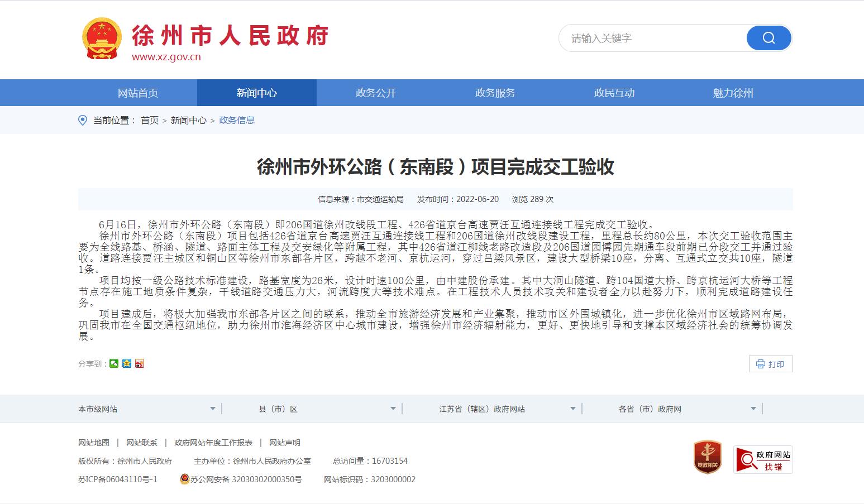Open 政府网站年度工作报表 footer link
Screen dimensions: 864x504
(213, 443)
